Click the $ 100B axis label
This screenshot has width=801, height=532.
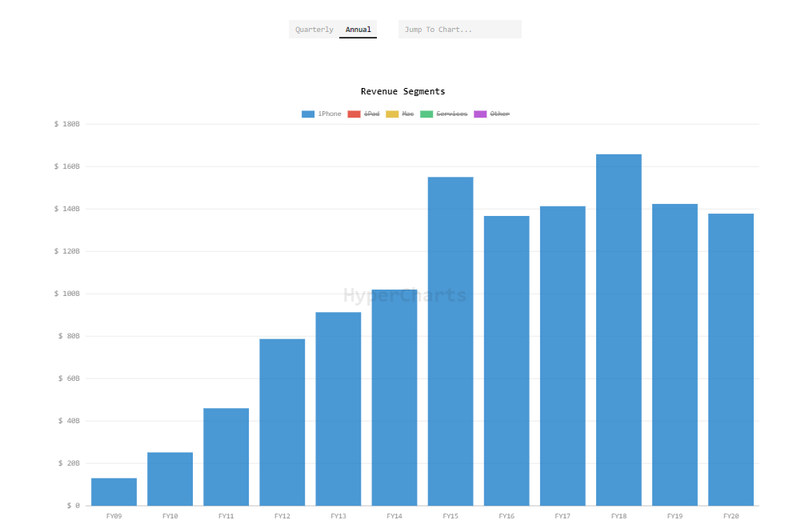tap(67, 294)
